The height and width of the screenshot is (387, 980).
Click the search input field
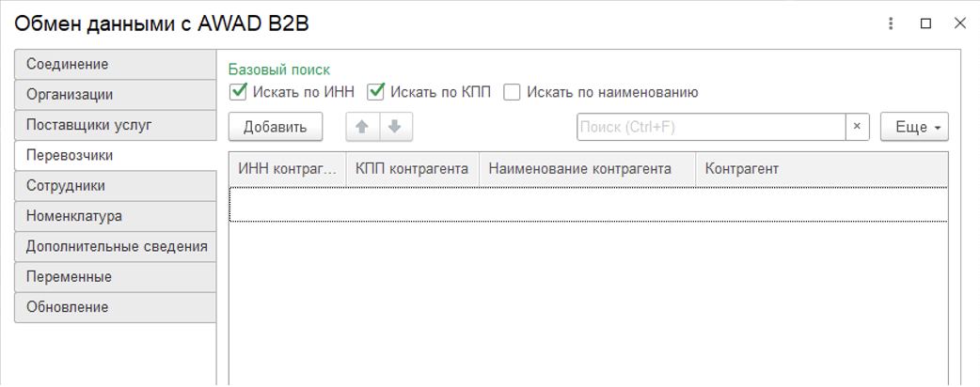tap(710, 127)
